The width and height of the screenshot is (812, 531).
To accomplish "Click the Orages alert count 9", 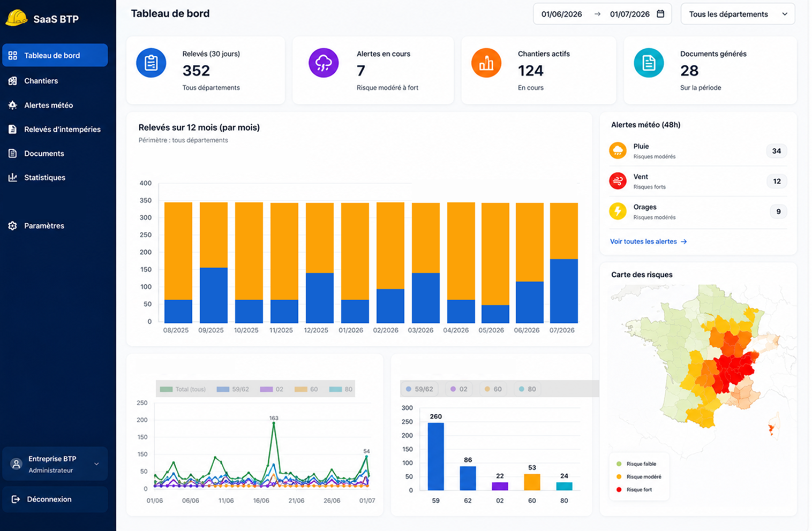I will [778, 211].
